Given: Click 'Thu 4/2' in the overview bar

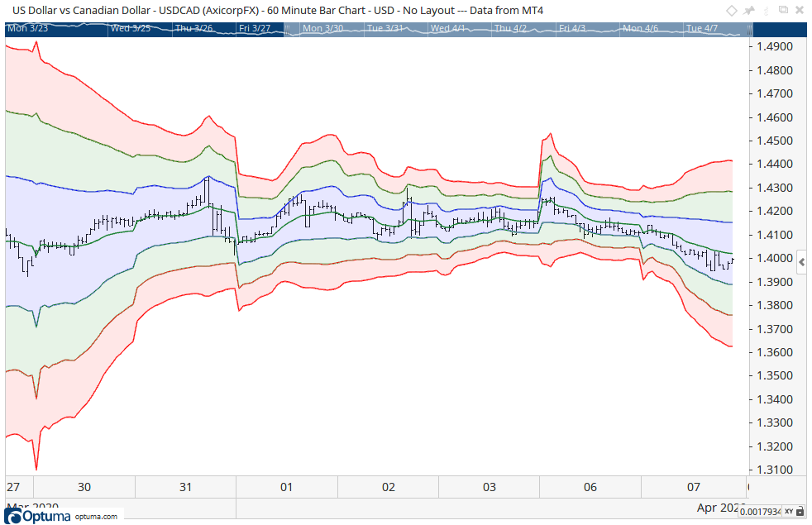Looking at the screenshot, I should pos(511,28).
